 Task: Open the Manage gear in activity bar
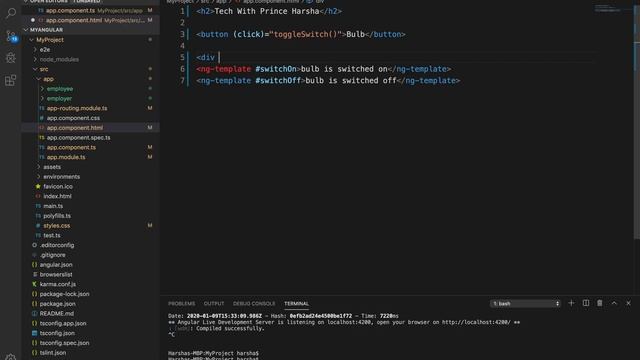(11, 357)
